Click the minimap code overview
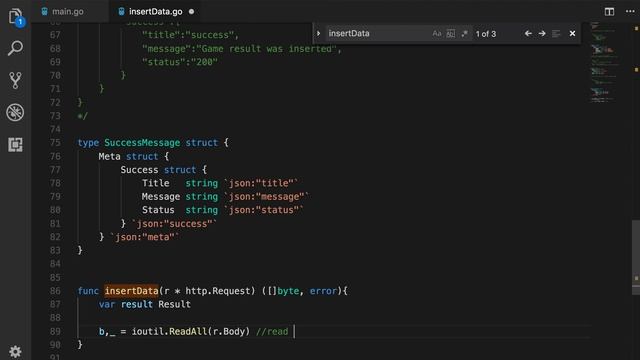Image resolution: width=640 pixels, height=360 pixels. (x=606, y=61)
